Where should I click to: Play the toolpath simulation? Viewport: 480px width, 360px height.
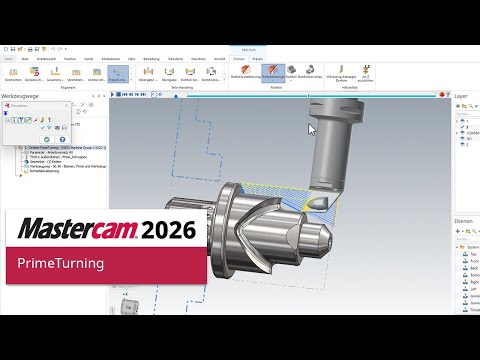pyautogui.click(x=113, y=95)
